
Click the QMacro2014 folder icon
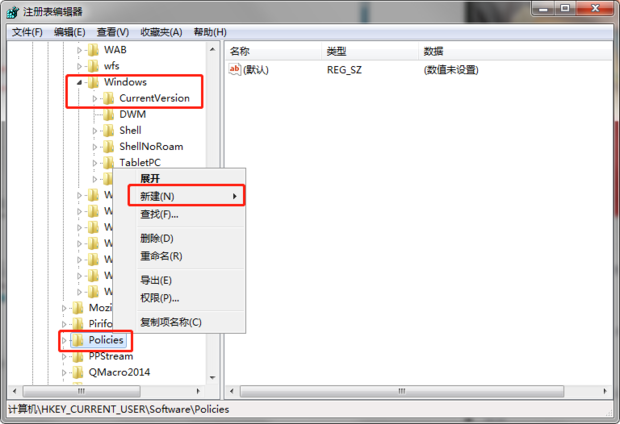[78, 373]
